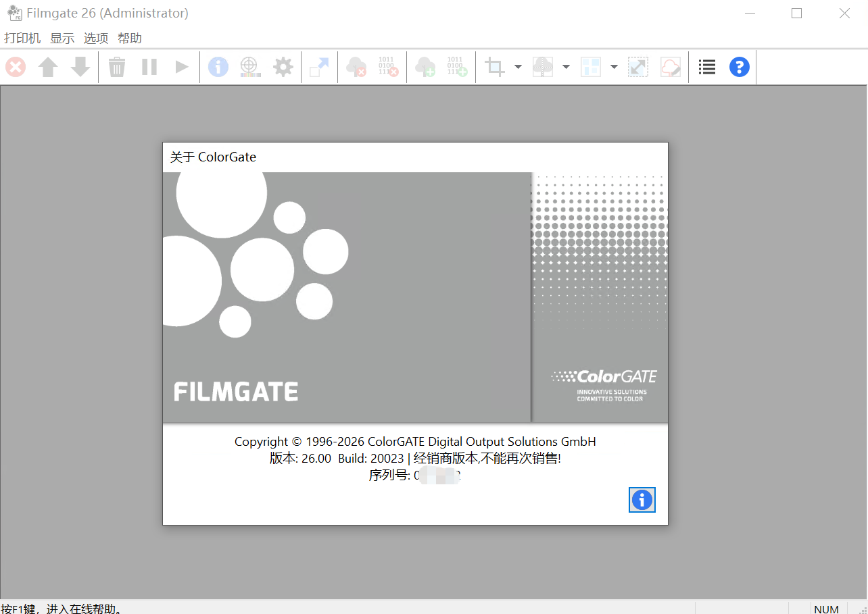Select the crop tool icon
The image size is (868, 614).
coord(495,67)
